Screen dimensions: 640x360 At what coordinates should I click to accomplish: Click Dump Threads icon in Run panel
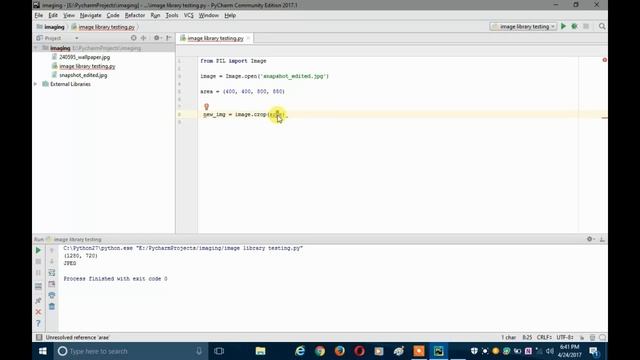coord(38,287)
